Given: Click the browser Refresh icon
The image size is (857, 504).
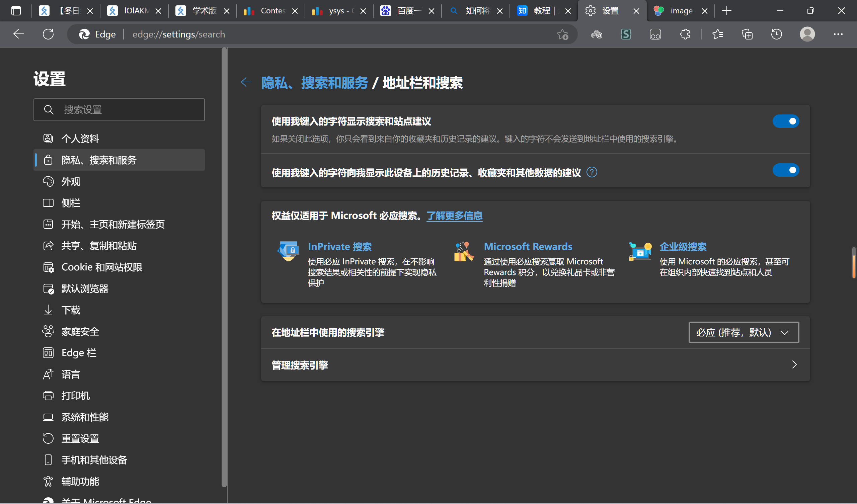Looking at the screenshot, I should click(x=48, y=34).
